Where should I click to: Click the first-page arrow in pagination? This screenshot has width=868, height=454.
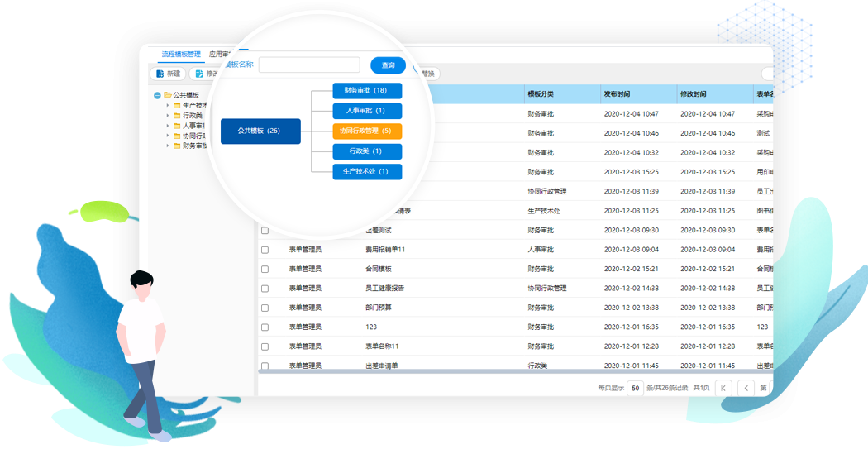(x=723, y=387)
